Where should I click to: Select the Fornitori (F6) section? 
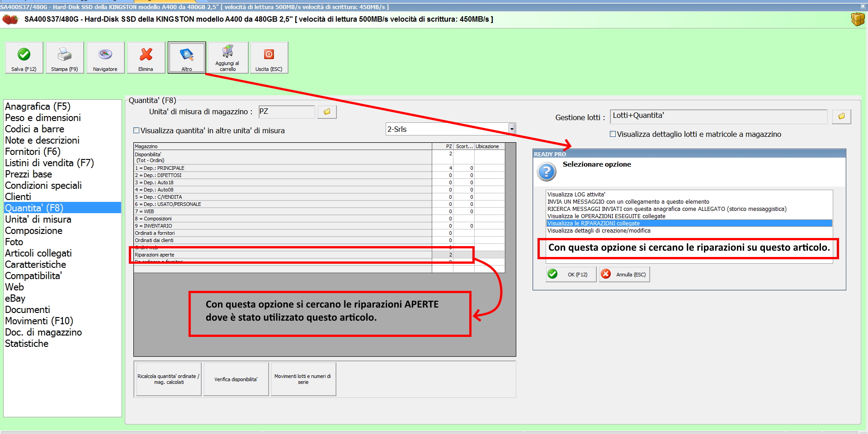[33, 151]
